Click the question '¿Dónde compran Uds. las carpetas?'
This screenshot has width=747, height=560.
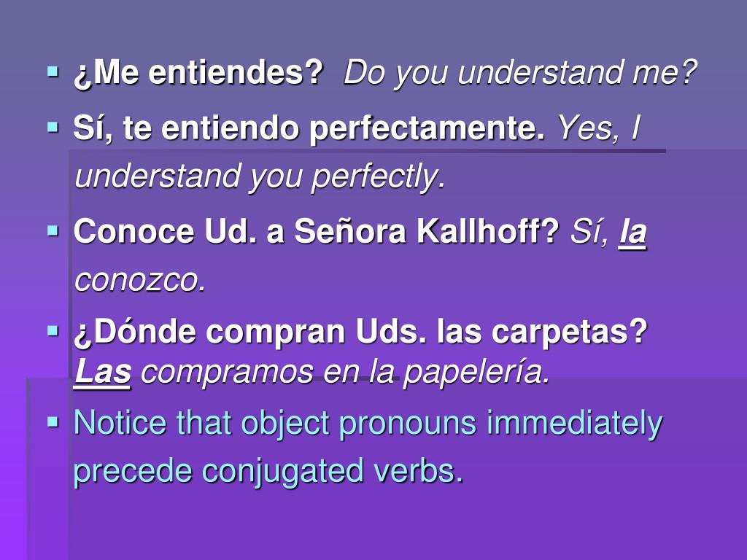pos(360,332)
